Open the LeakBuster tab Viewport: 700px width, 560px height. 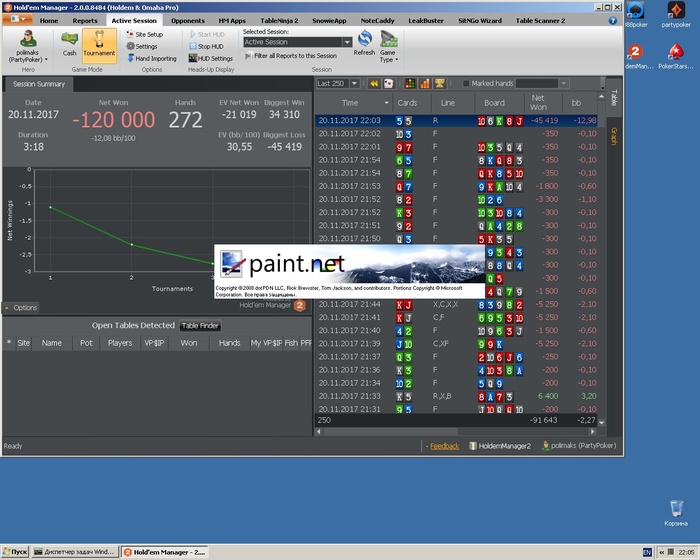click(x=426, y=21)
